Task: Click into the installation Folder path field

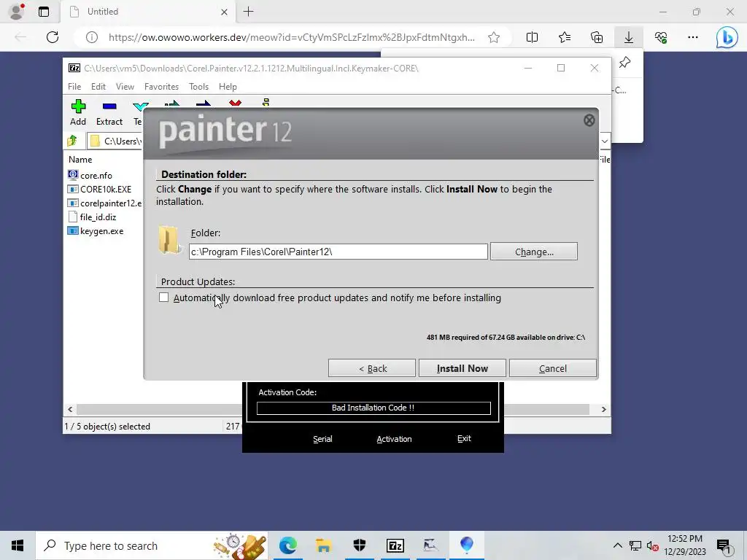Action: coord(338,252)
